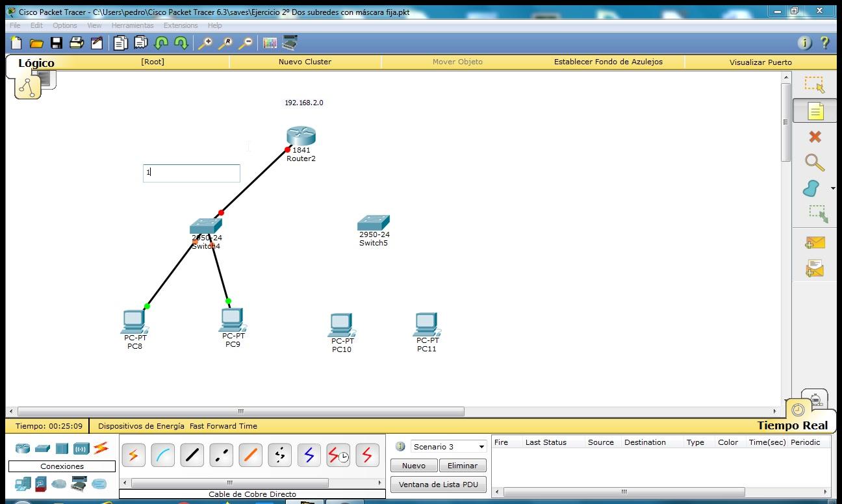Add a Complex PDU open envelope
This screenshot has width=842, height=504.
point(815,268)
